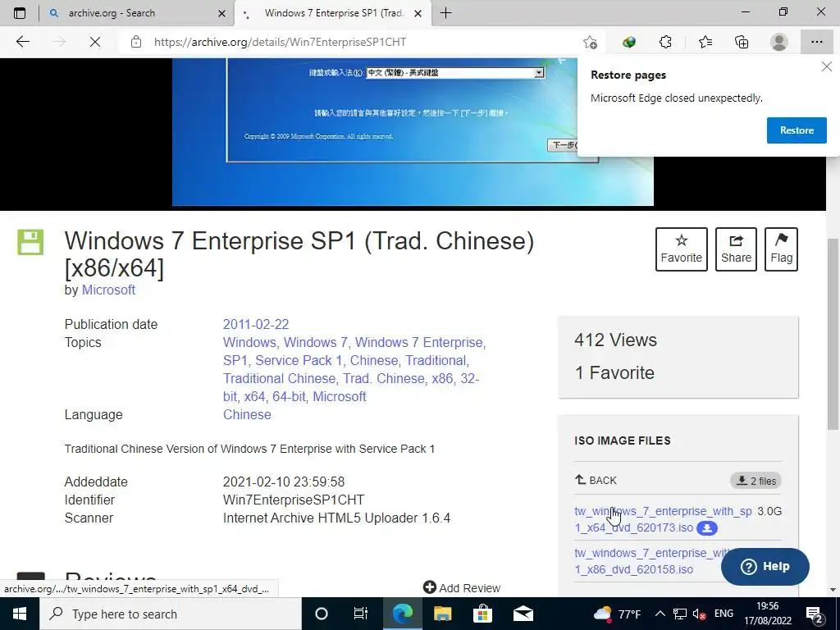Open the Help chat button
This screenshot has height=630, width=840.
click(x=765, y=566)
